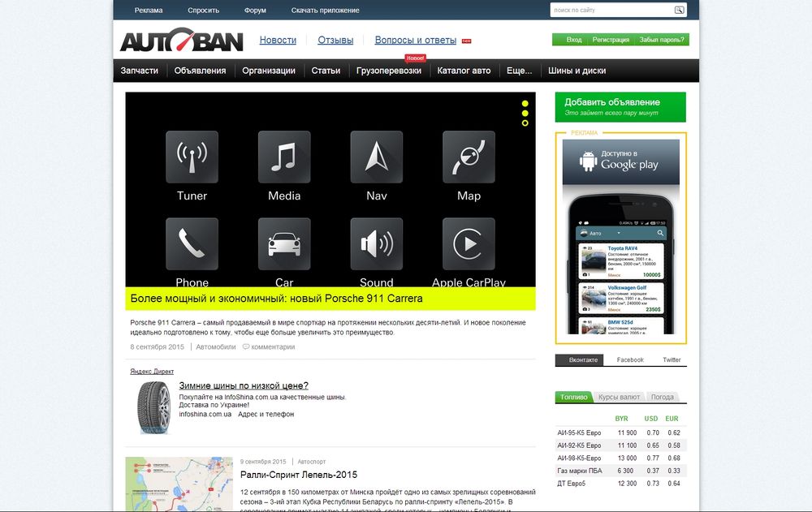
Task: Open Шины и диски menu item
Action: click(577, 71)
